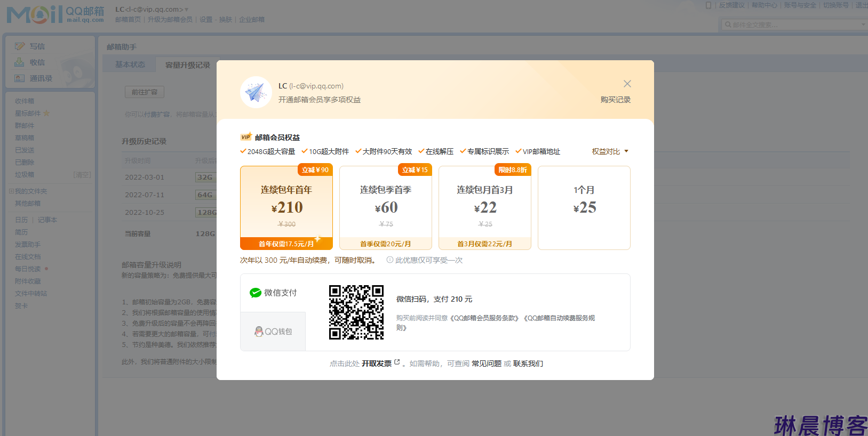868x436 pixels.
Task: Close the membership purchase dialog
Action: [627, 84]
